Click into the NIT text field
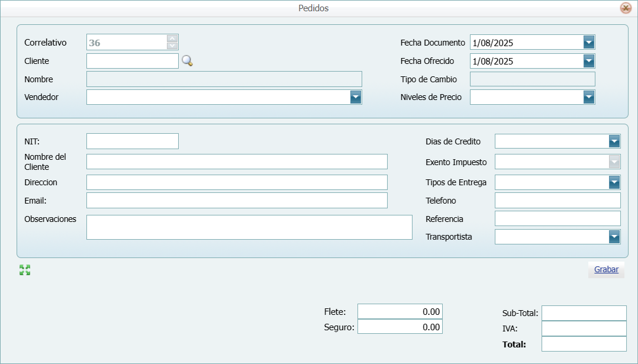Image resolution: width=638 pixels, height=364 pixels. (132, 141)
